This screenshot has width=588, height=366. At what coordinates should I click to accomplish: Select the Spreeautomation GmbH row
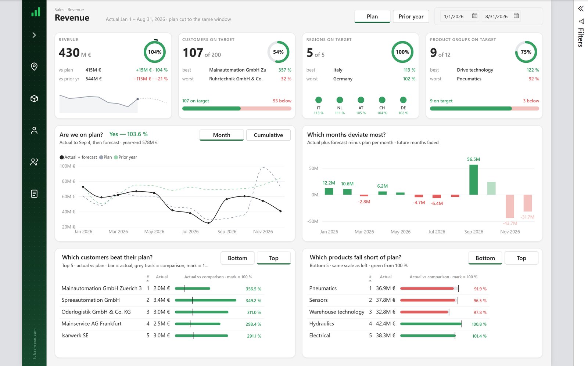click(162, 300)
